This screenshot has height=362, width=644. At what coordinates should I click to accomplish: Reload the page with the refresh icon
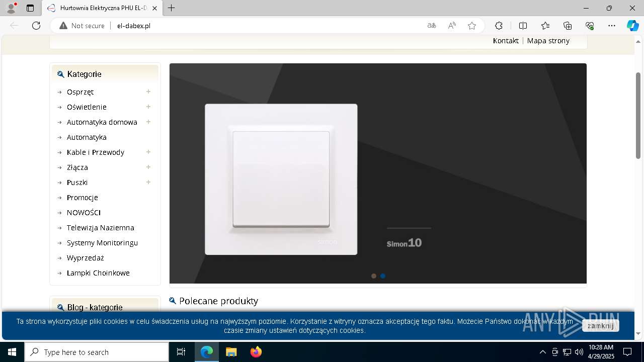pyautogui.click(x=36, y=26)
